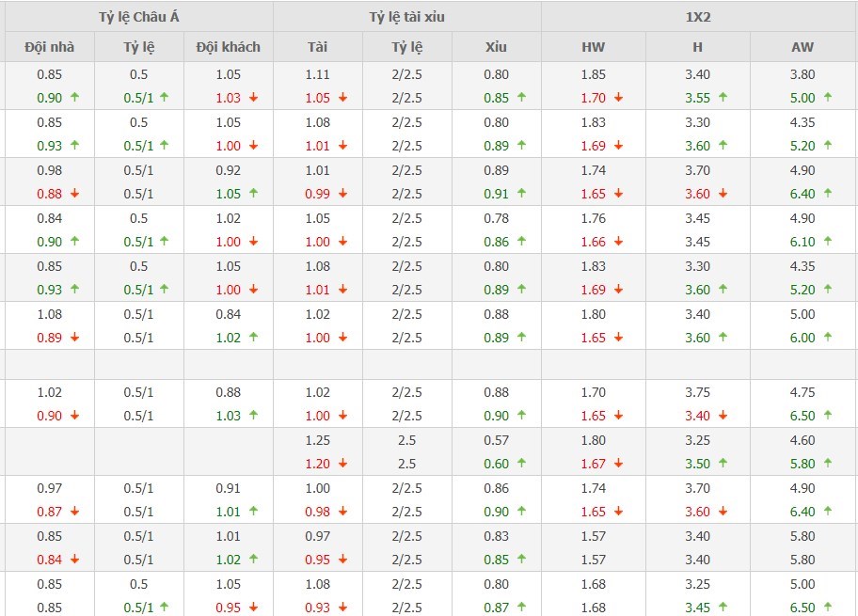This screenshot has width=858, height=616.
Task: Click green up arrow beside 1.03 in Đội khách column
Action: (253, 415)
